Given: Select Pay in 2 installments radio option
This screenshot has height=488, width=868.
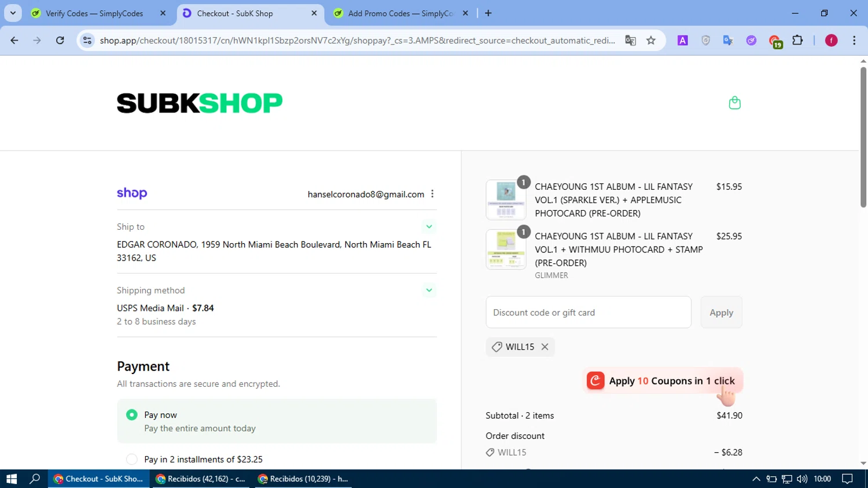Looking at the screenshot, I should pos(132,459).
